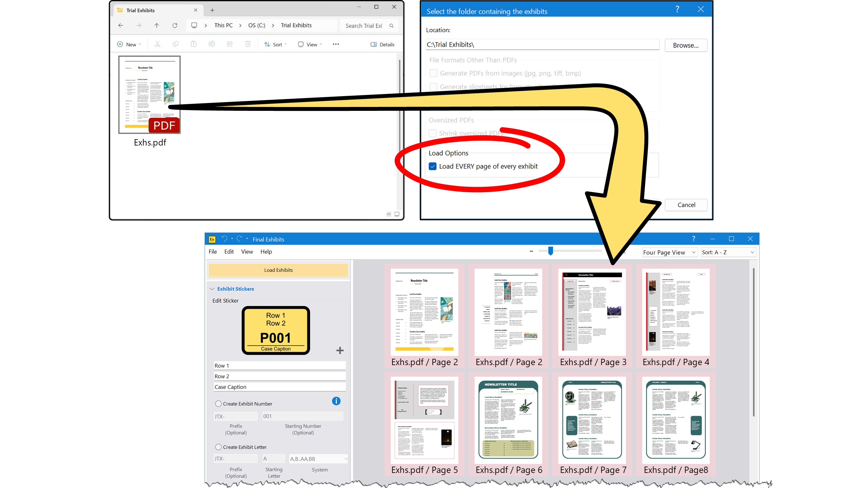The width and height of the screenshot is (868, 488).
Task: Add a new sticker with the plus icon
Action: tap(340, 350)
